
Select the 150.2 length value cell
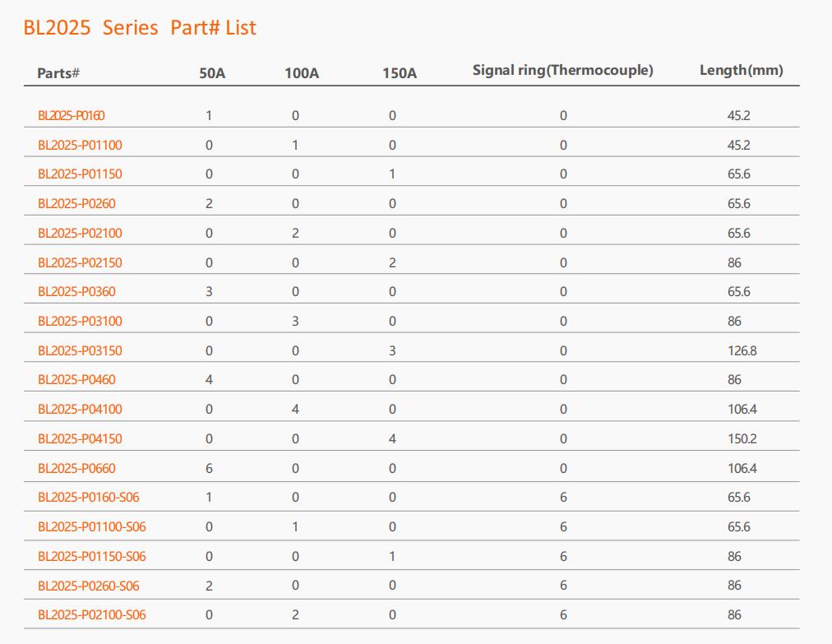[742, 439]
